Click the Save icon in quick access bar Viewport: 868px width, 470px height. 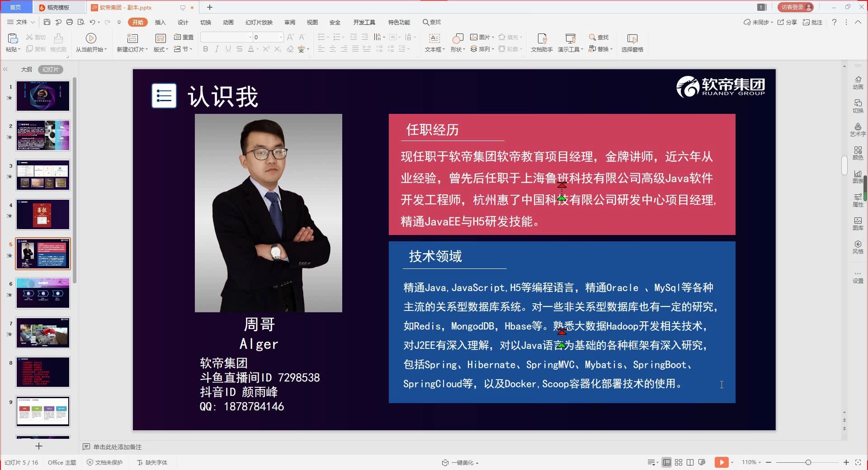47,22
